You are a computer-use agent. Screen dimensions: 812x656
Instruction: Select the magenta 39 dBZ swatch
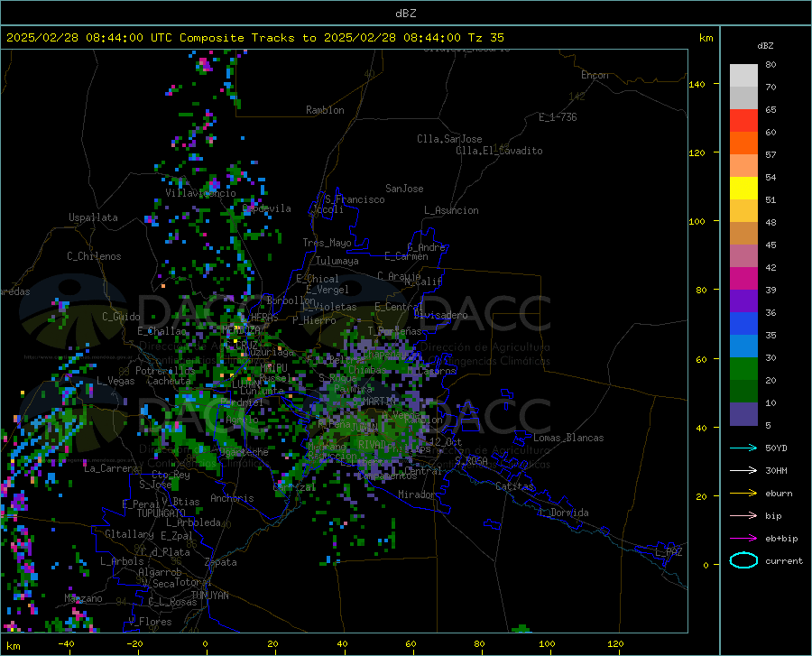click(743, 279)
